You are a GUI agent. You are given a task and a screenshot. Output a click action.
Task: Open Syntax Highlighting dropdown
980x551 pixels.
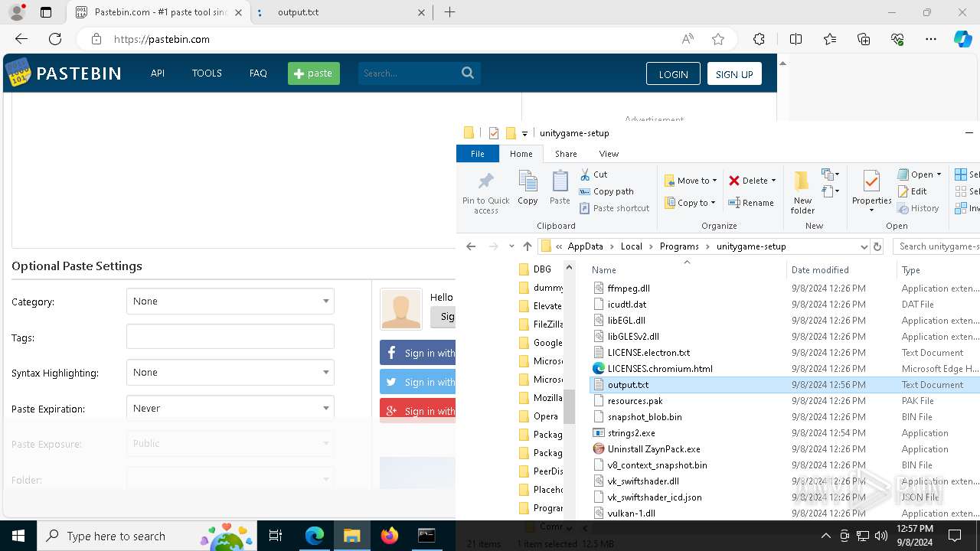pyautogui.click(x=230, y=373)
